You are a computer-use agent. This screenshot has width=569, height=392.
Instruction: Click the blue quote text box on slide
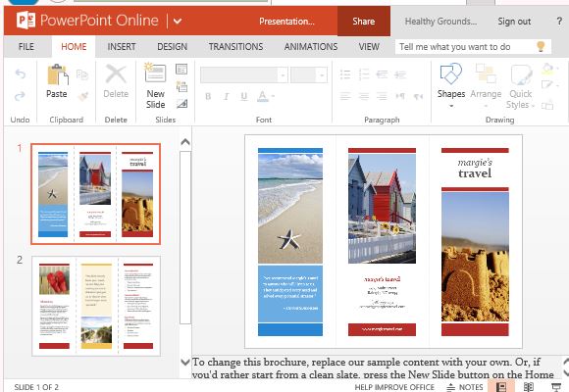tap(290, 294)
